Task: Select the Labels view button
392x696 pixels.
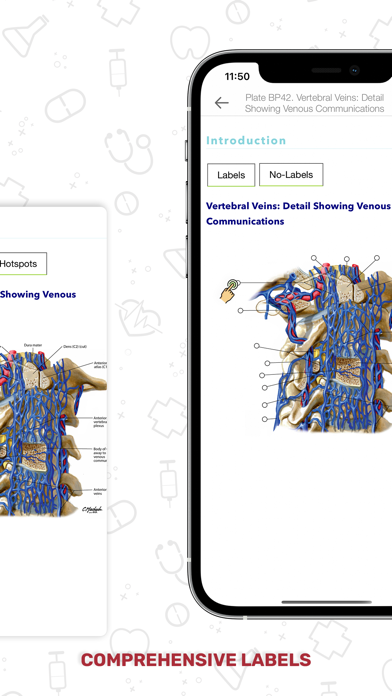Action: coord(231,175)
